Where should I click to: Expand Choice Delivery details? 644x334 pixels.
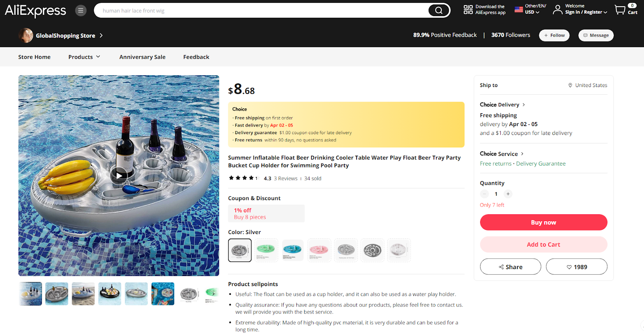(x=502, y=104)
